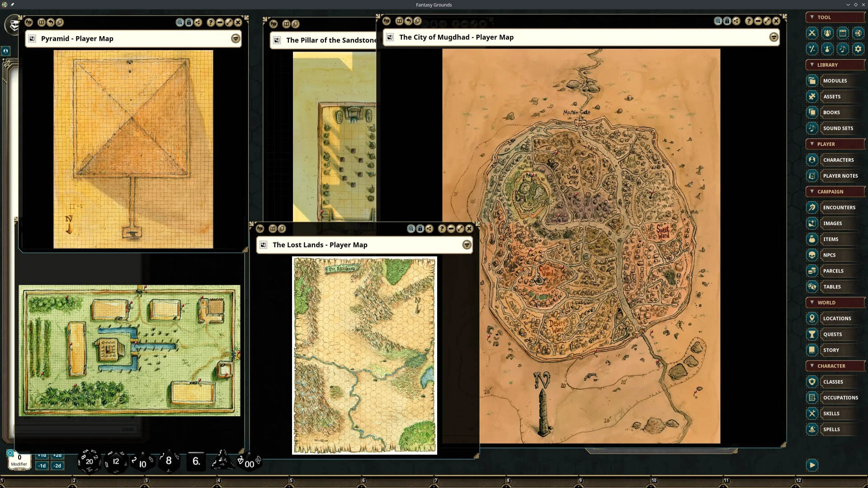This screenshot has height=488, width=868.
Task: Toggle the lock on Lost Lands map
Action: pyautogui.click(x=420, y=229)
